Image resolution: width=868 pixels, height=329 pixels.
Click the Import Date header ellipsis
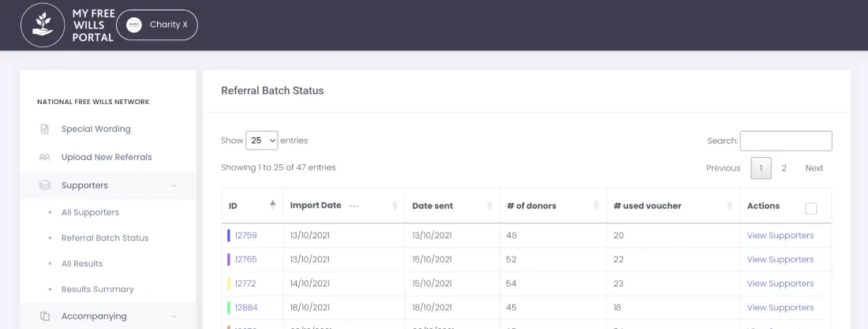[354, 206]
